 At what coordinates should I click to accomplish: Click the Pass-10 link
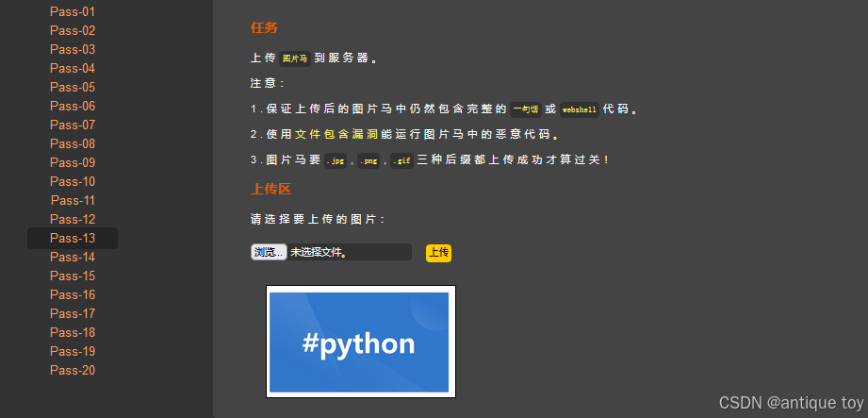73,181
